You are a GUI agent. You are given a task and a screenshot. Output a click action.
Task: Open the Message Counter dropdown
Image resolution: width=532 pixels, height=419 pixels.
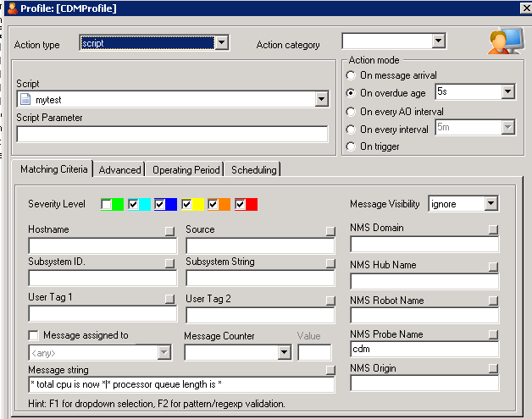click(x=285, y=353)
